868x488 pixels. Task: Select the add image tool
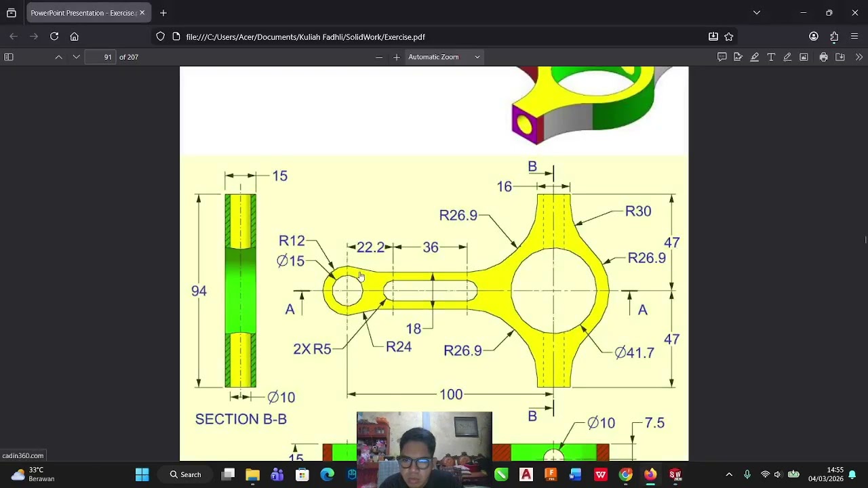coord(804,57)
